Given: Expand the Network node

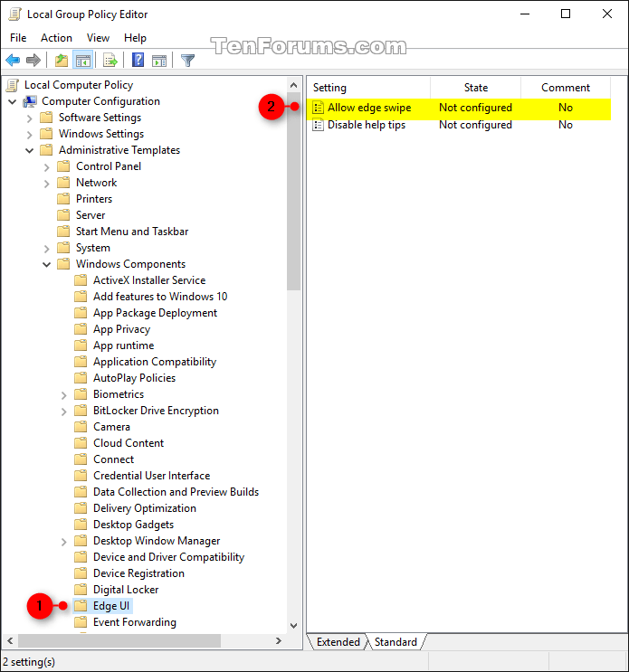Looking at the screenshot, I should click(x=47, y=183).
